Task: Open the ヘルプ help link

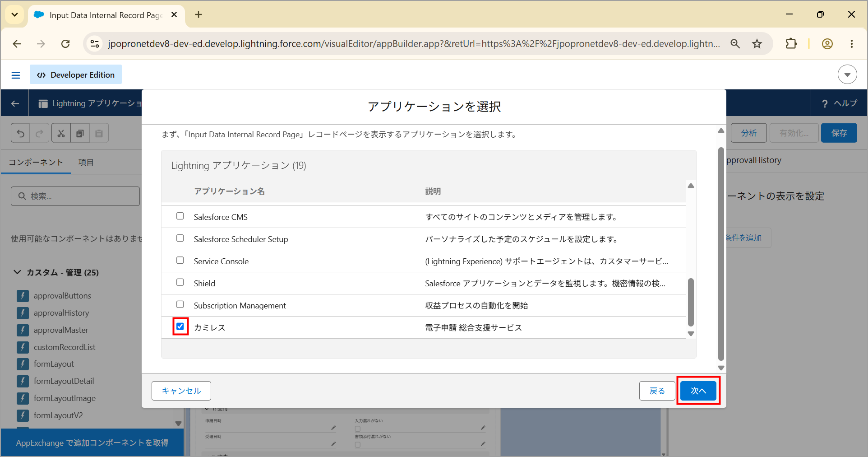Action: coord(839,103)
